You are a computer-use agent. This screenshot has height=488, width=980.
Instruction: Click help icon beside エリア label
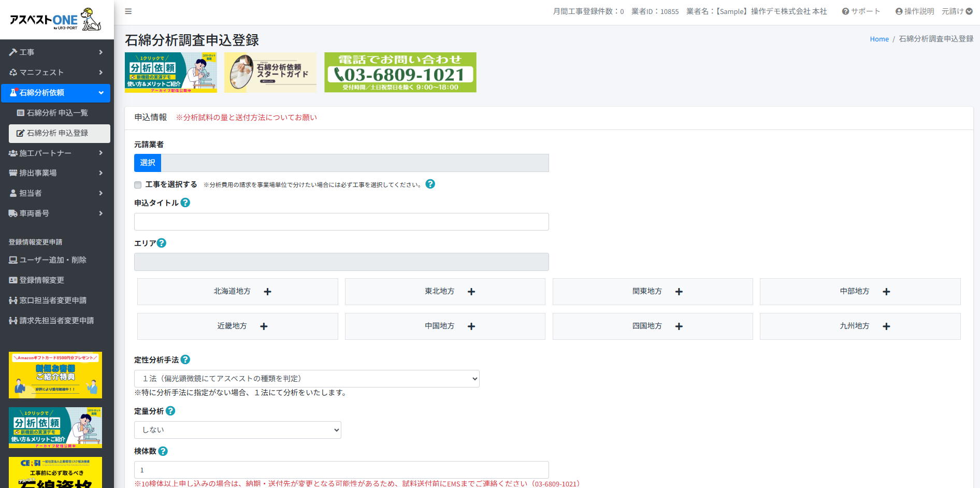162,243
